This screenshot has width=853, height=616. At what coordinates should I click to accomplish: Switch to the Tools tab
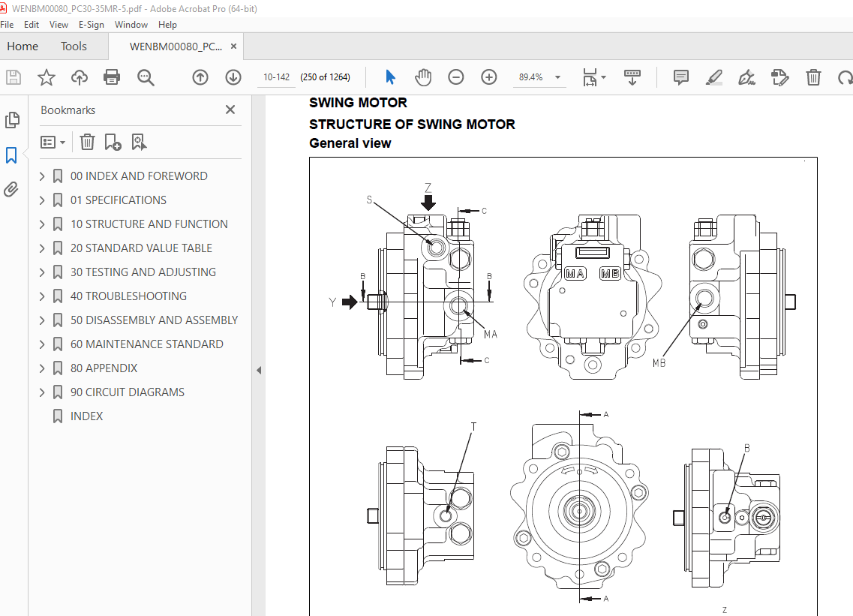74,47
